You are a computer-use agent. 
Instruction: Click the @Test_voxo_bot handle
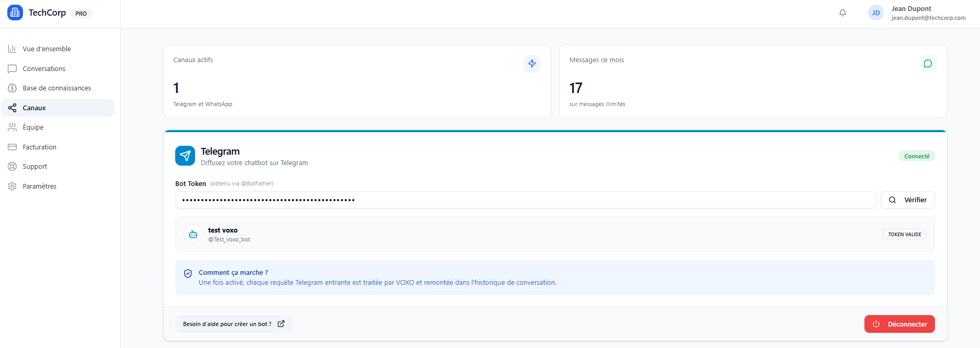[x=229, y=240]
